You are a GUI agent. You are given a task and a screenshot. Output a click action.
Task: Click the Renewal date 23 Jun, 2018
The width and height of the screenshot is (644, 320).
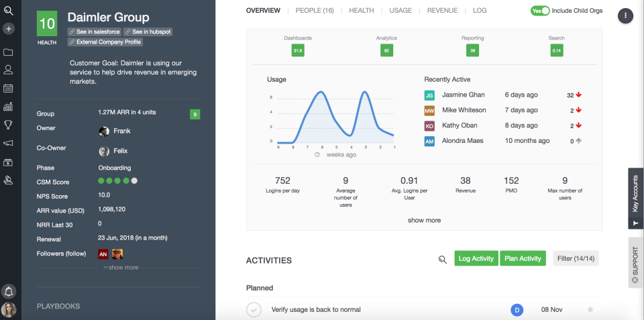[133, 238]
